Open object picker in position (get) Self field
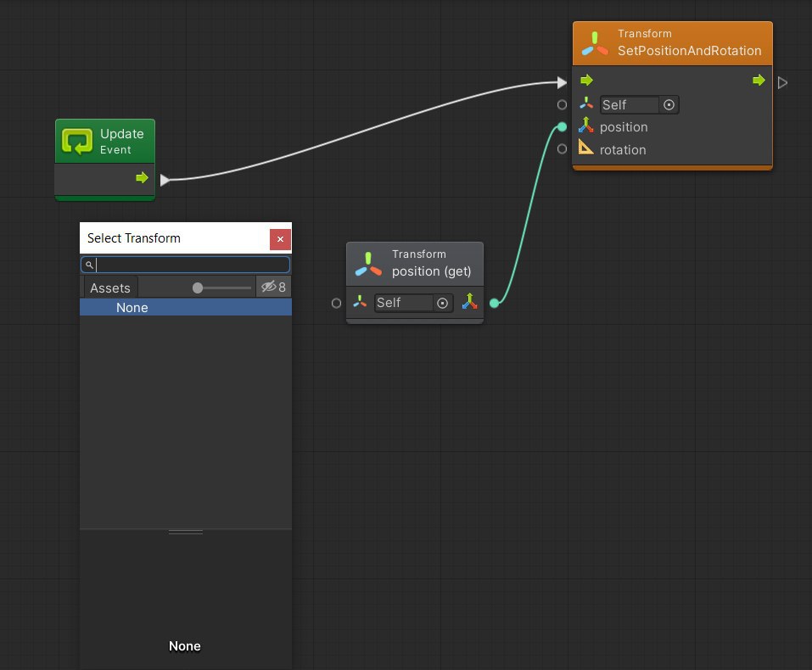This screenshot has height=670, width=812. (x=442, y=303)
